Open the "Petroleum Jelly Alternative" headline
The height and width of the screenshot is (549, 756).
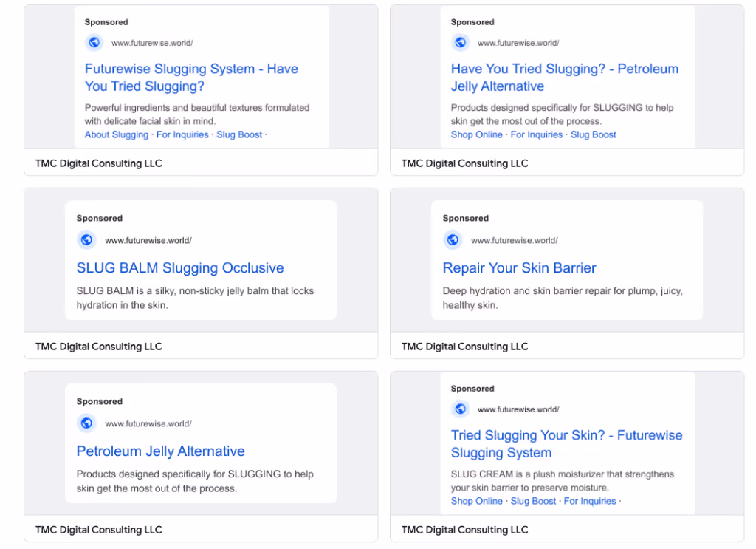(160, 451)
